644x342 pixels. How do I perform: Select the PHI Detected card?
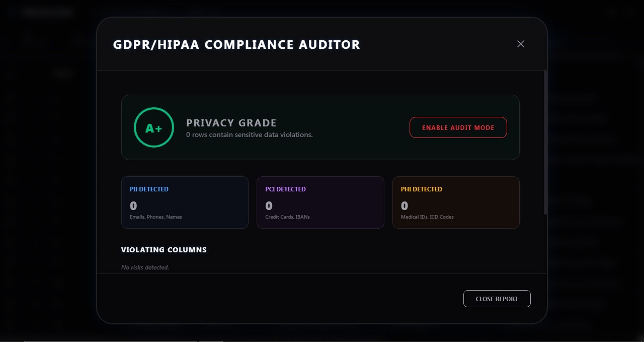coord(456,202)
